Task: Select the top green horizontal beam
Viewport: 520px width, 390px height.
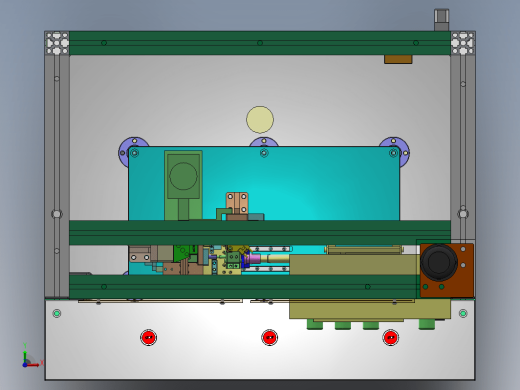Action: point(260,43)
